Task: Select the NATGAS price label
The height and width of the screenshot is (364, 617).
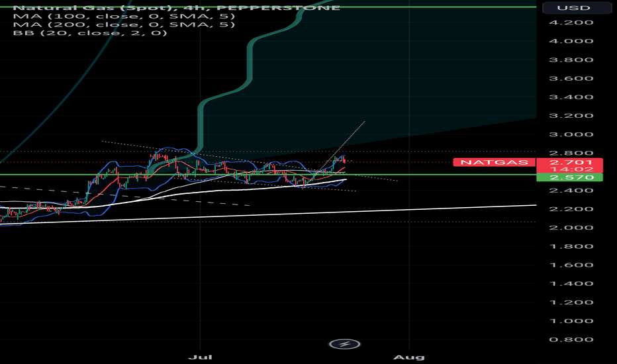Action: coord(495,162)
